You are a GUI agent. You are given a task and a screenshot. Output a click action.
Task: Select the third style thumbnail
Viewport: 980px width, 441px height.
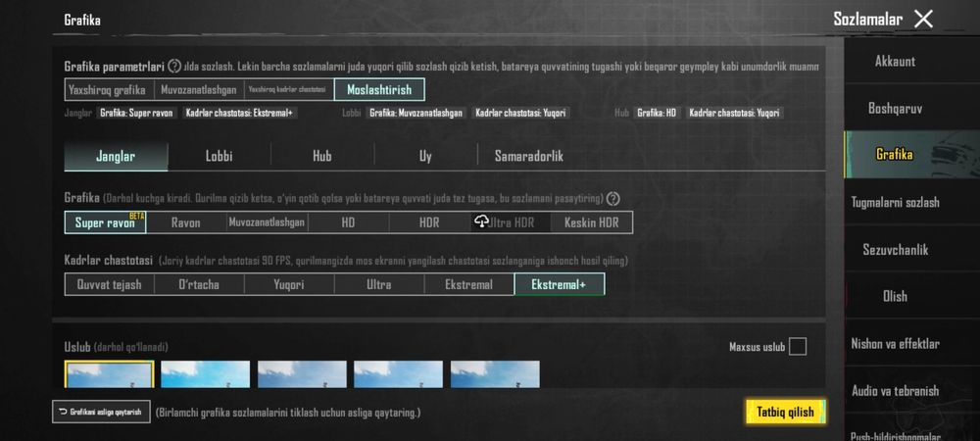[x=302, y=373]
